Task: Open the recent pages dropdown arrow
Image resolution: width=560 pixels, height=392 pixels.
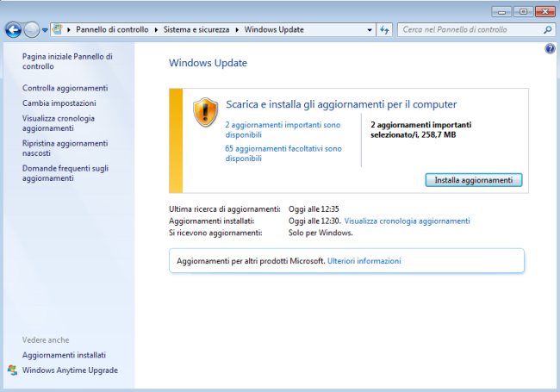Action: click(x=45, y=30)
